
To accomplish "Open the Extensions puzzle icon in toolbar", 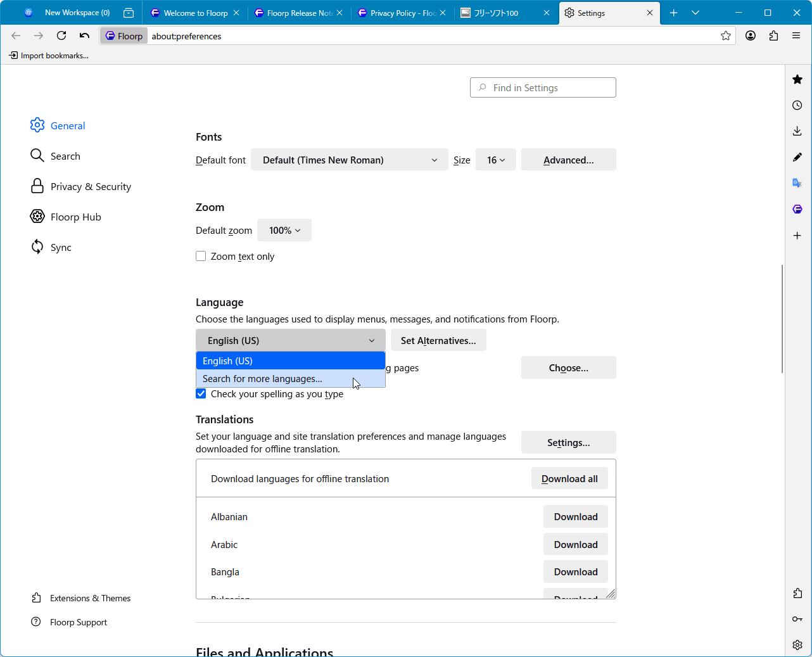I will click(x=773, y=35).
